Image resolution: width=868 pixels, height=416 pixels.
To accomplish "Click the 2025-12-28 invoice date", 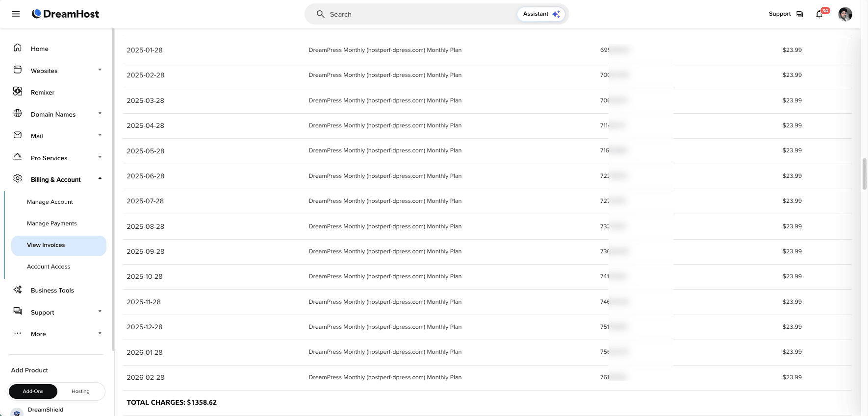I will tap(145, 327).
